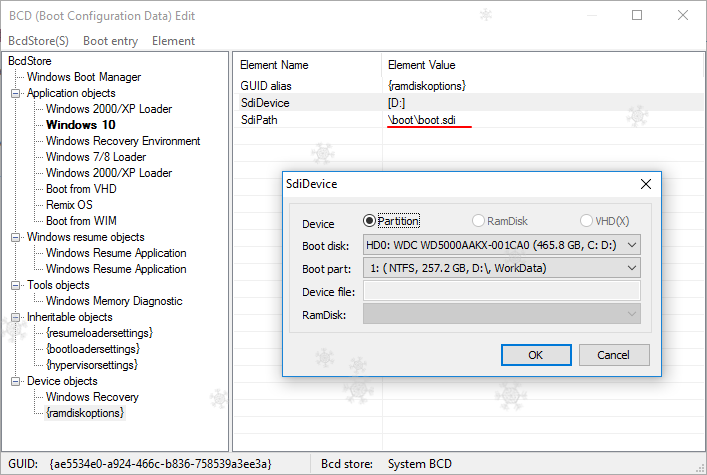Collapse the Tools objects node
Viewport: 707px width, 475px height.
pyautogui.click(x=15, y=285)
